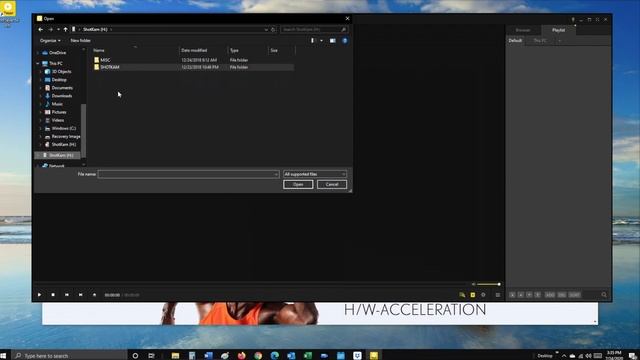Image resolution: width=640 pixels, height=360 pixels.
Task: Go up one folder level
Action: pyautogui.click(x=65, y=29)
